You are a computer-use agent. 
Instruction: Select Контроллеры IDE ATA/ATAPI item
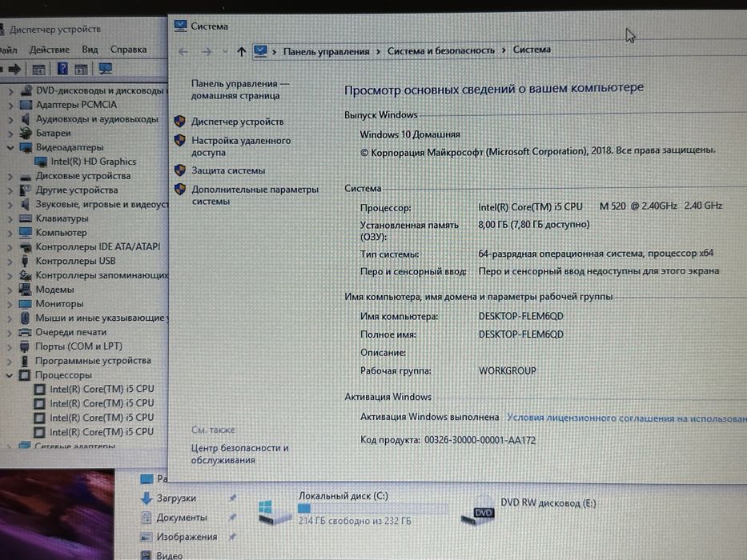(x=98, y=246)
